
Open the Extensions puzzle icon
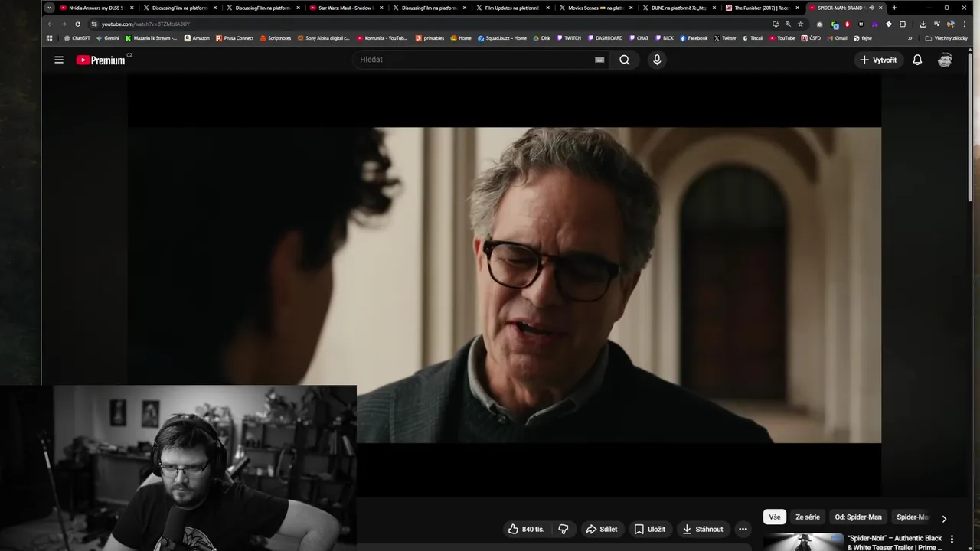click(903, 24)
